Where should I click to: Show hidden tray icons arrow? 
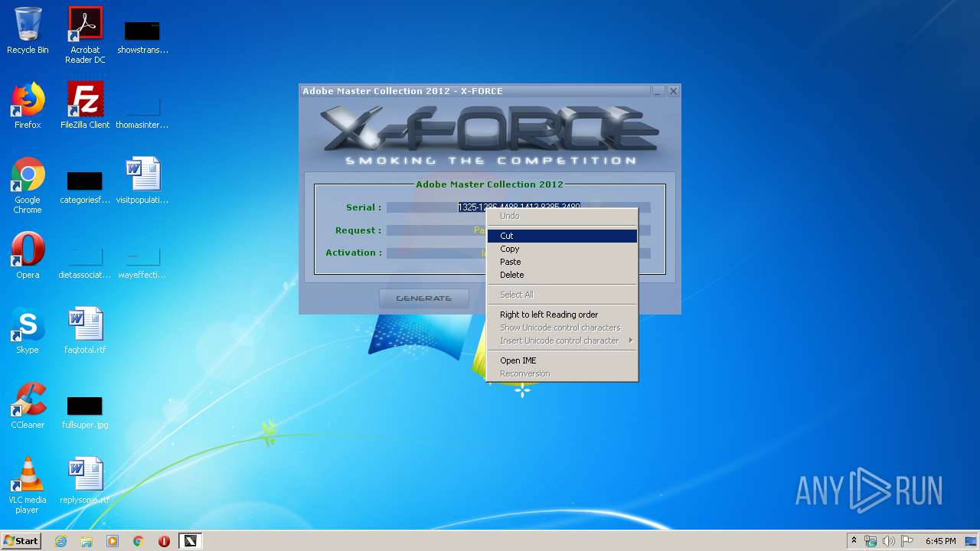click(854, 541)
